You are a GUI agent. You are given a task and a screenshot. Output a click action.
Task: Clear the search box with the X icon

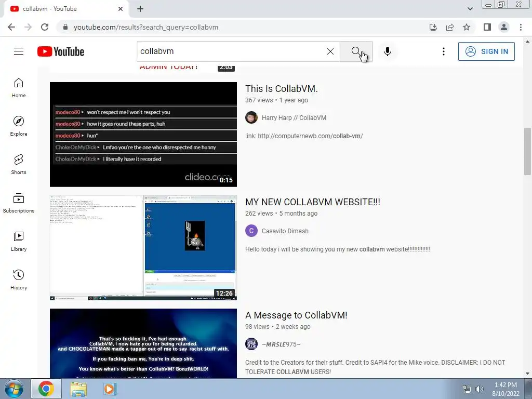pos(330,51)
